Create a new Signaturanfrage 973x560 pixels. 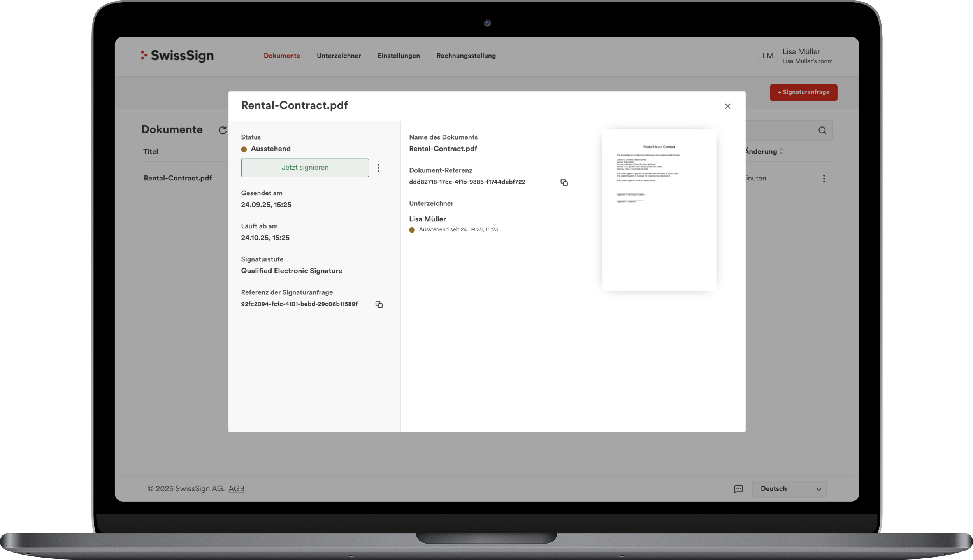point(803,93)
